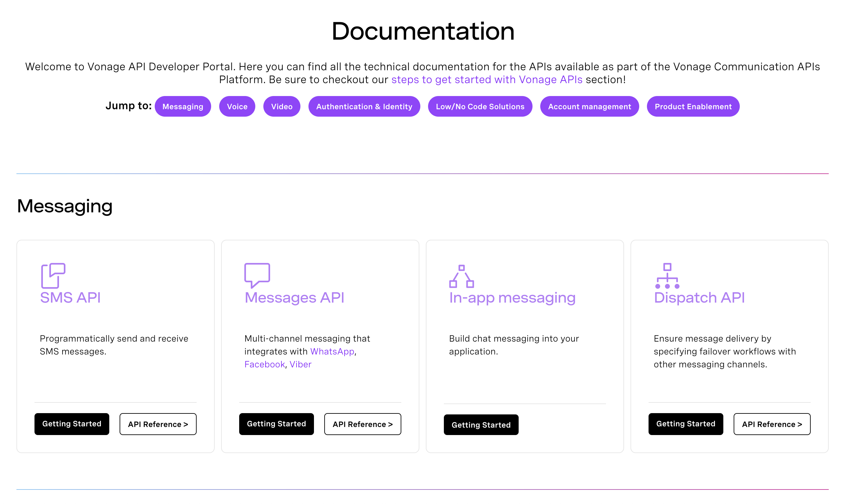Click the Documentation page title
The width and height of the screenshot is (860, 504).
(423, 31)
